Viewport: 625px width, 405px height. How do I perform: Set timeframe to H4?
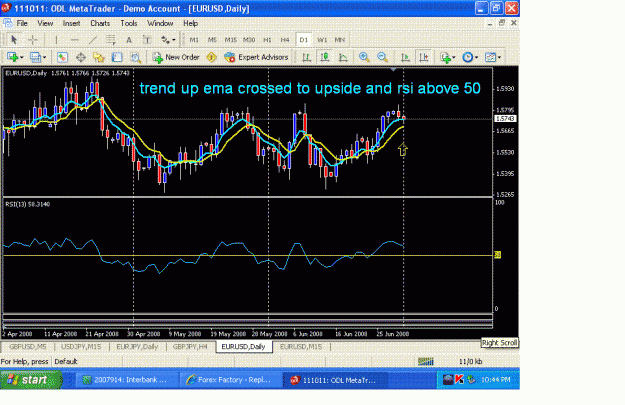(x=285, y=39)
